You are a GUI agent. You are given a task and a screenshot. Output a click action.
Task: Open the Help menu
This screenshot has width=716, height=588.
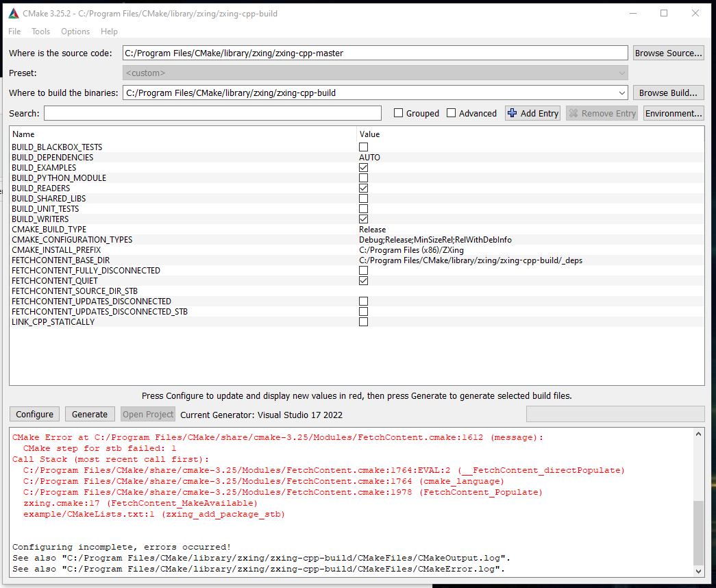pos(109,31)
